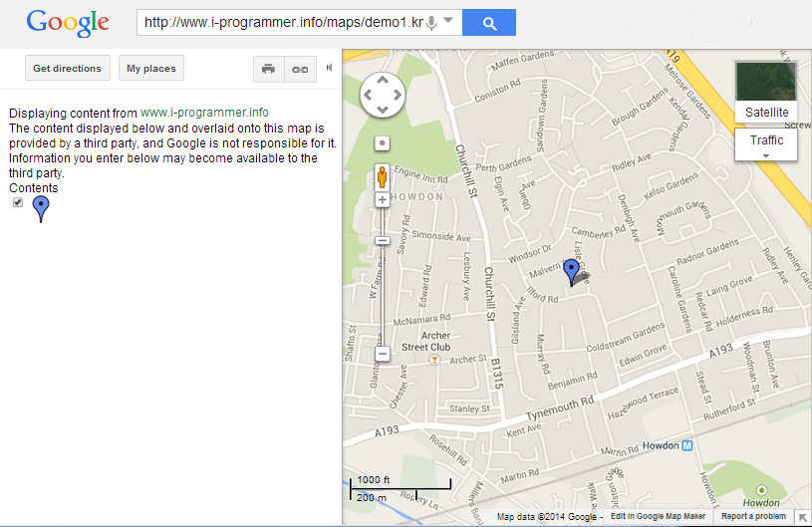Pan the map up
812x527 pixels.
coord(383,80)
